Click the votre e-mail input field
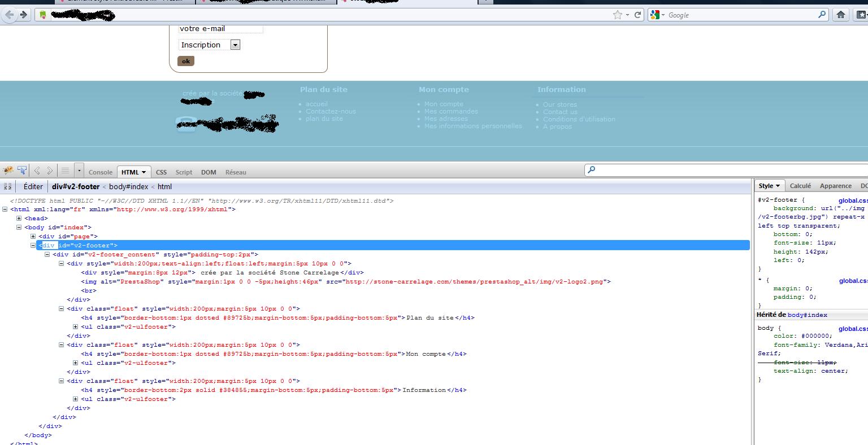This screenshot has height=445, width=868. tap(220, 28)
